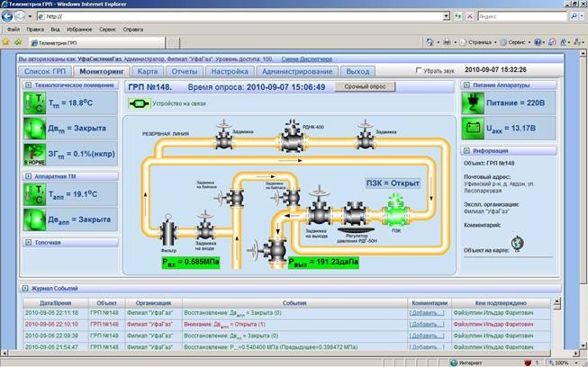
Task: Click the 'ПЗК = Открыт' status label
Action: tap(393, 183)
